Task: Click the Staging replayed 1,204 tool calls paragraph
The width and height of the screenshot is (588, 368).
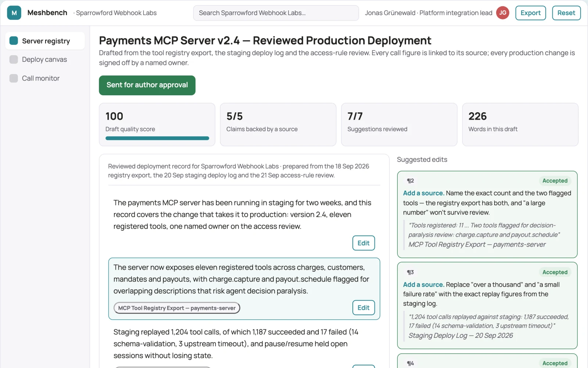Action: click(x=236, y=344)
